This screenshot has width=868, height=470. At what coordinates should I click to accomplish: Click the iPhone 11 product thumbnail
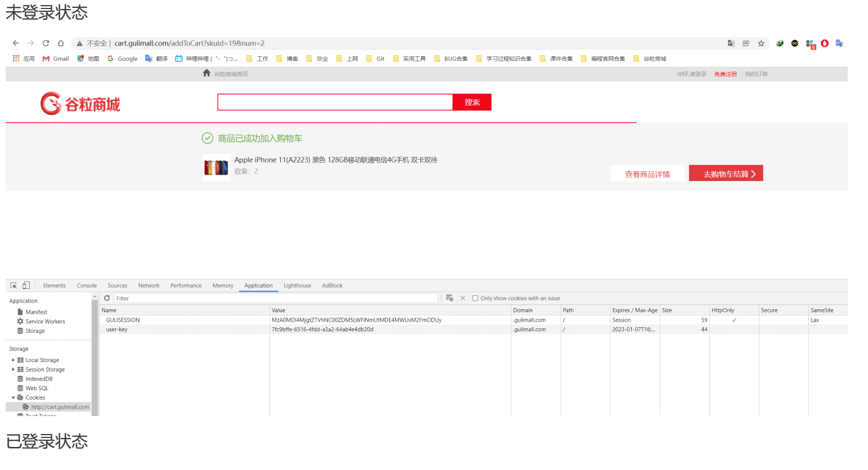216,168
